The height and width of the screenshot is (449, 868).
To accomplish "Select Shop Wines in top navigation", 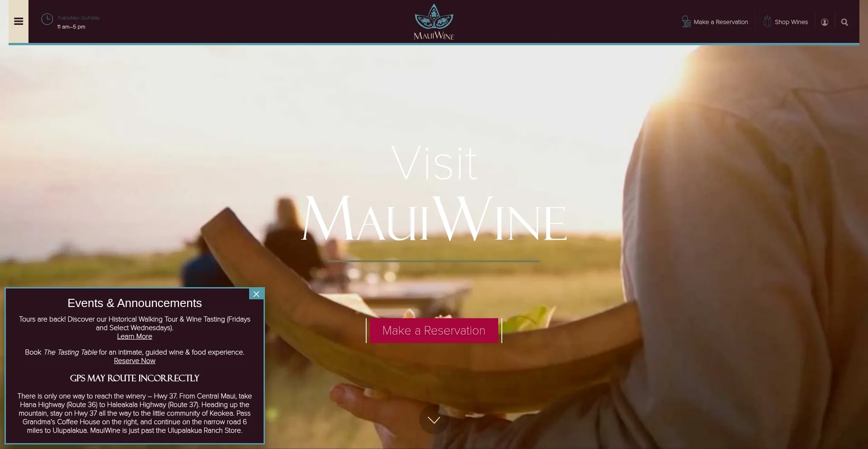I will pos(791,22).
